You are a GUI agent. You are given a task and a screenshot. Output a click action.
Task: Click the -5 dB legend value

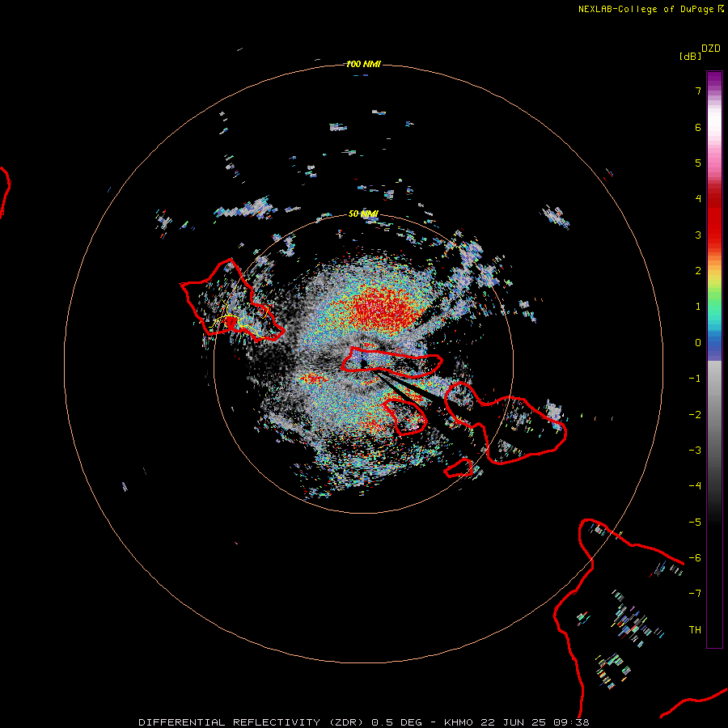pyautogui.click(x=695, y=523)
